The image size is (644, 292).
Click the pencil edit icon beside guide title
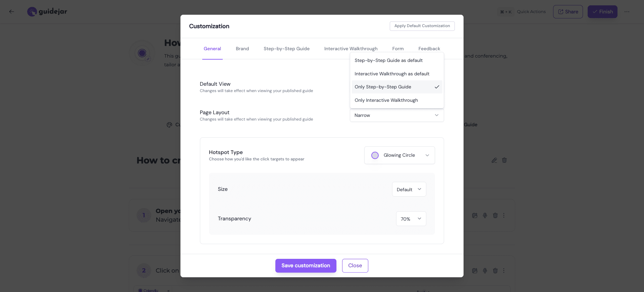pyautogui.click(x=494, y=160)
